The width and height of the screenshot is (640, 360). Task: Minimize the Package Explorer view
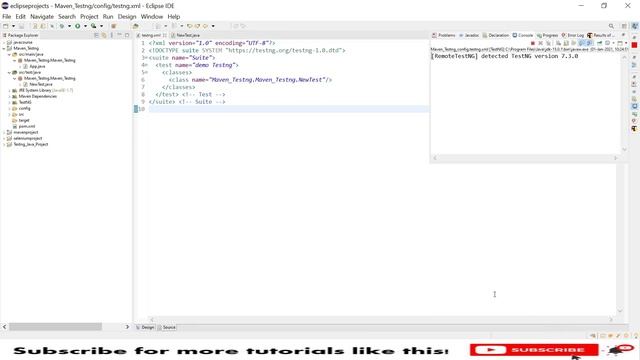click(120, 35)
